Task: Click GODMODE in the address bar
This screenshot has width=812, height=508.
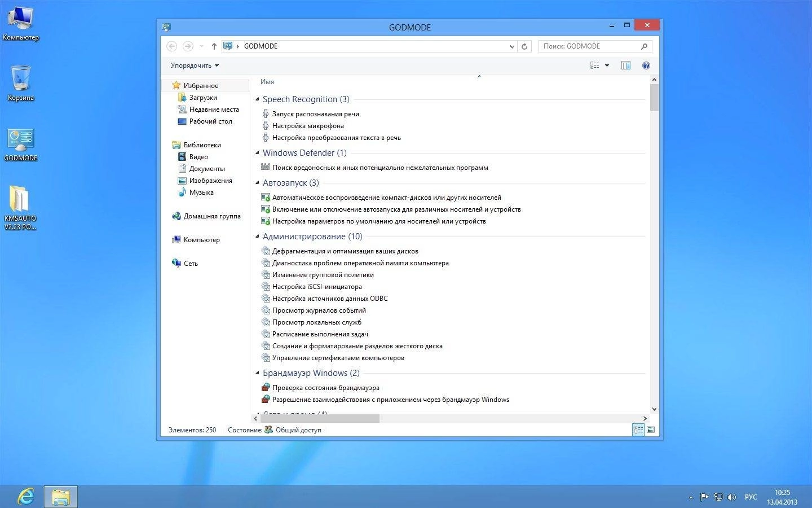Action: (x=261, y=46)
